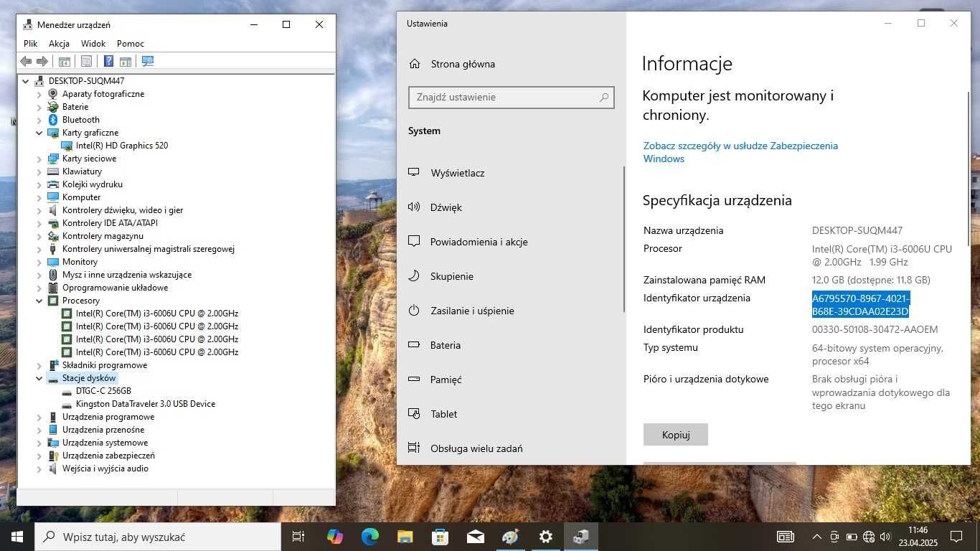The image size is (980, 551).
Task: Collapse the Karty graficzne node
Action: pyautogui.click(x=39, y=133)
